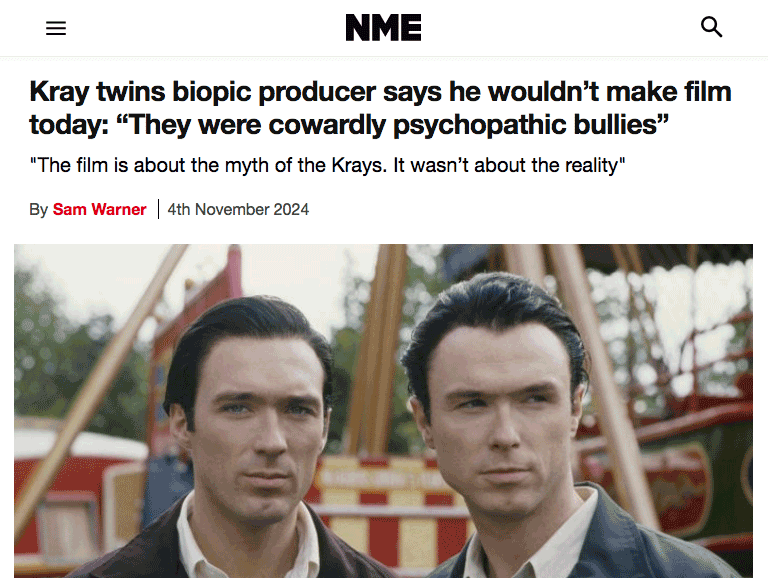
Task: Select the publication date 4th November 2024
Action: pos(238,209)
